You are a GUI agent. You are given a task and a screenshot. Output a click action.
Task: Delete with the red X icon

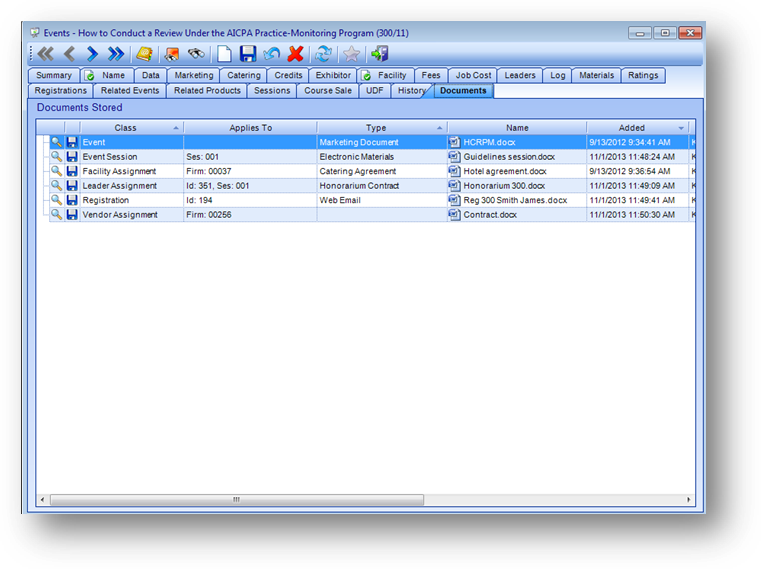coord(295,54)
